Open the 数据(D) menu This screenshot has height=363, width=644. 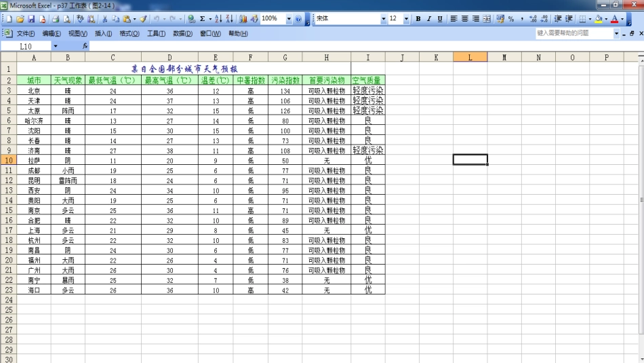click(182, 33)
